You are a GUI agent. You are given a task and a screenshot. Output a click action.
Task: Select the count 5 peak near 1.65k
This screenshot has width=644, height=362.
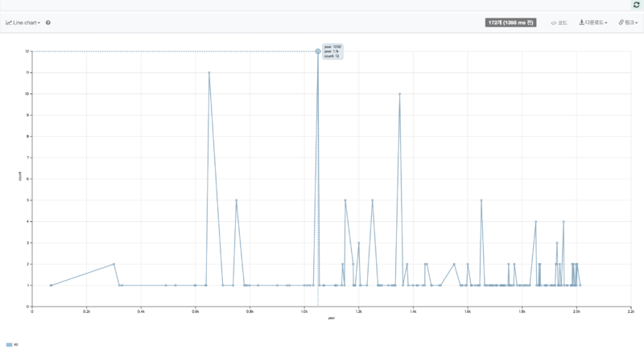tap(481, 200)
